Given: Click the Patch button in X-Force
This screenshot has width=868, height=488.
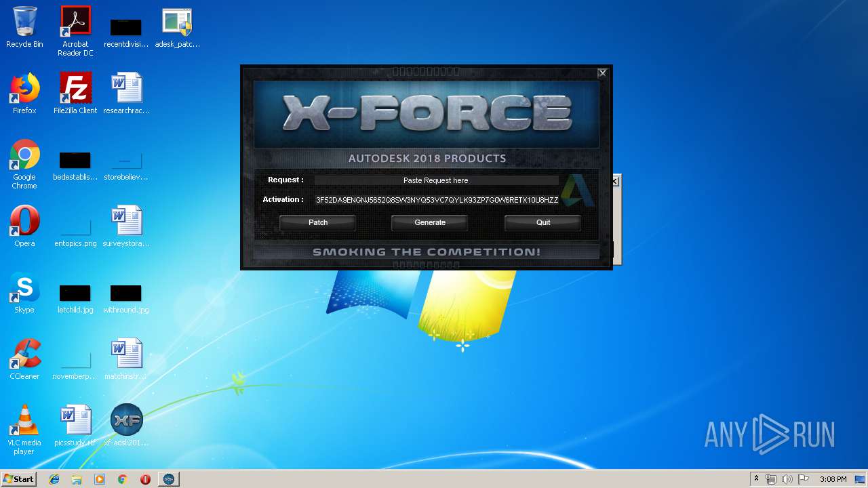Looking at the screenshot, I should (318, 222).
